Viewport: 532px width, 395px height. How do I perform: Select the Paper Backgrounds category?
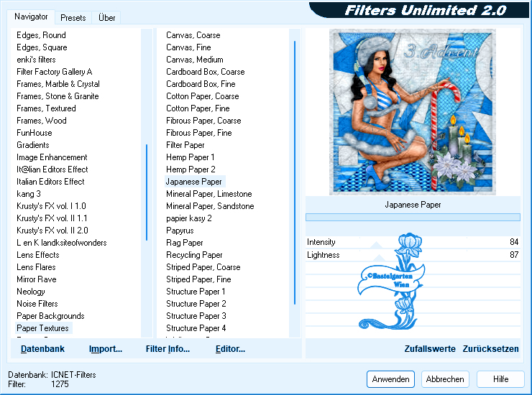tap(50, 316)
